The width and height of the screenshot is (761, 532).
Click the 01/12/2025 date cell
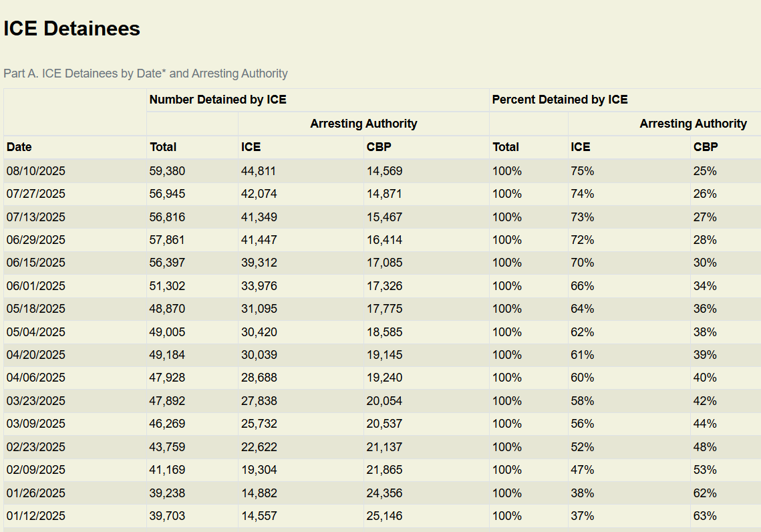36,516
